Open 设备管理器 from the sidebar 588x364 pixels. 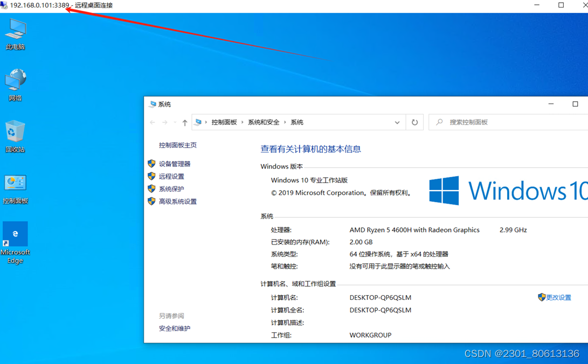tap(175, 164)
